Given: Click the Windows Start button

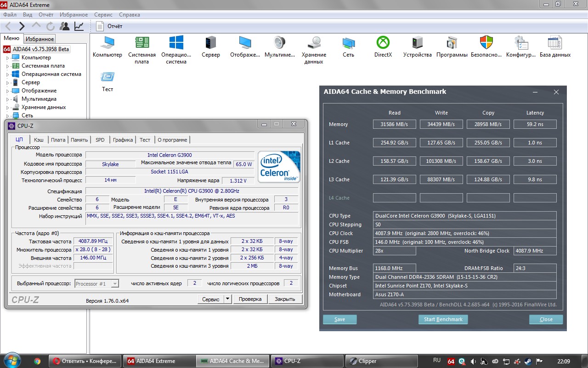Looking at the screenshot, I should (11, 361).
